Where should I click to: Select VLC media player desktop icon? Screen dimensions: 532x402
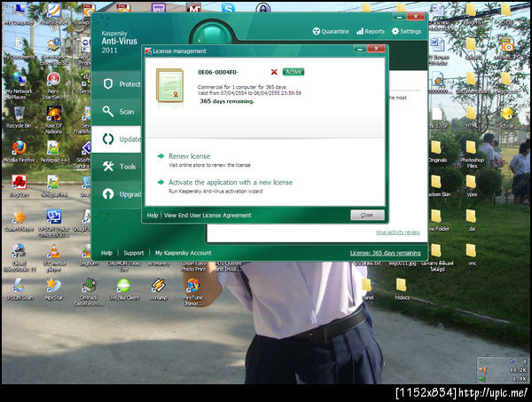(x=53, y=258)
